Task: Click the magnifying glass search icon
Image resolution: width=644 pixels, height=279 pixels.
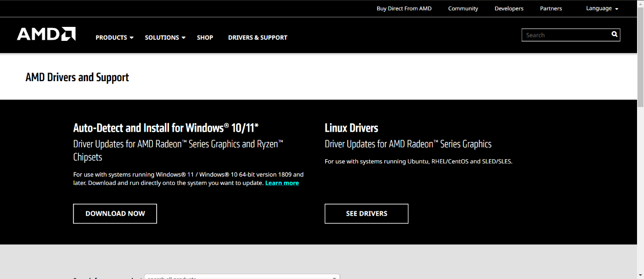Action: coord(614,34)
